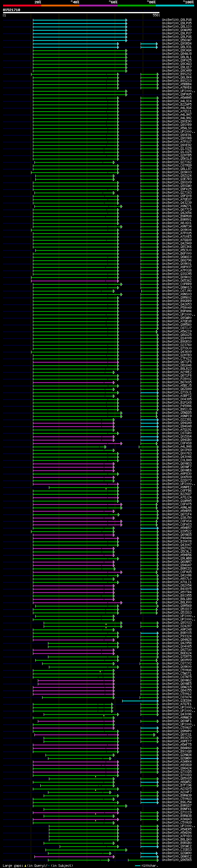
Task: Click the hit label UniRef100_O22381
Action: pyautogui.click(x=177, y=419)
